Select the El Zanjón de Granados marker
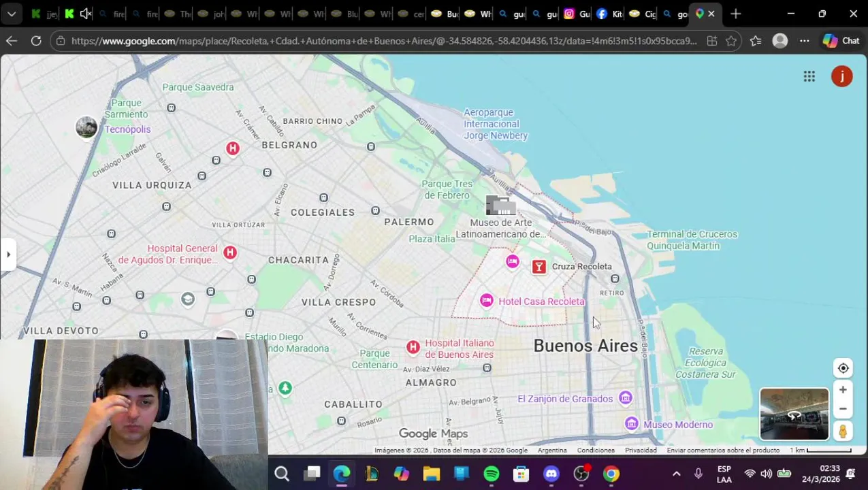This screenshot has height=490, width=868. tap(626, 398)
